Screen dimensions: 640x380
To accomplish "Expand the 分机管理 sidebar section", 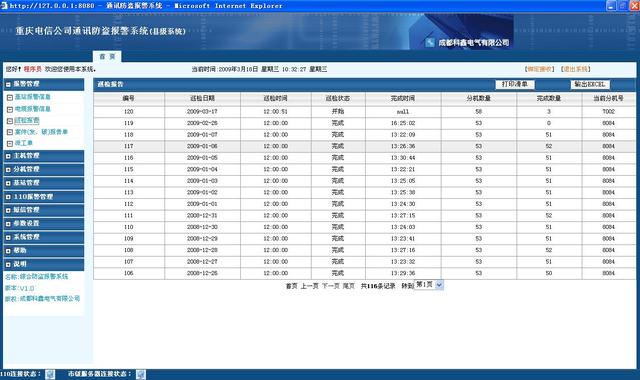I will (8, 170).
